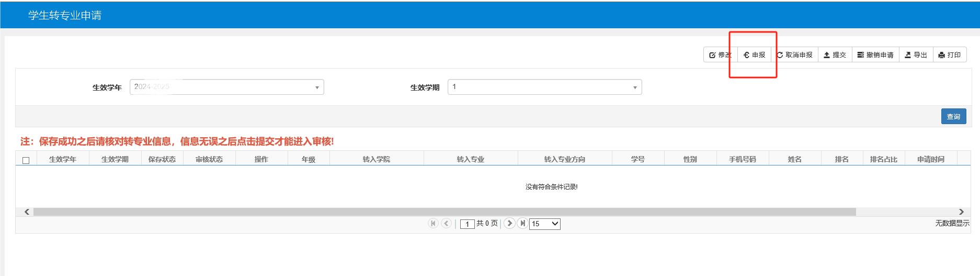
Task: Click the 修改 (edit) toolbar button
Action: pyautogui.click(x=720, y=55)
